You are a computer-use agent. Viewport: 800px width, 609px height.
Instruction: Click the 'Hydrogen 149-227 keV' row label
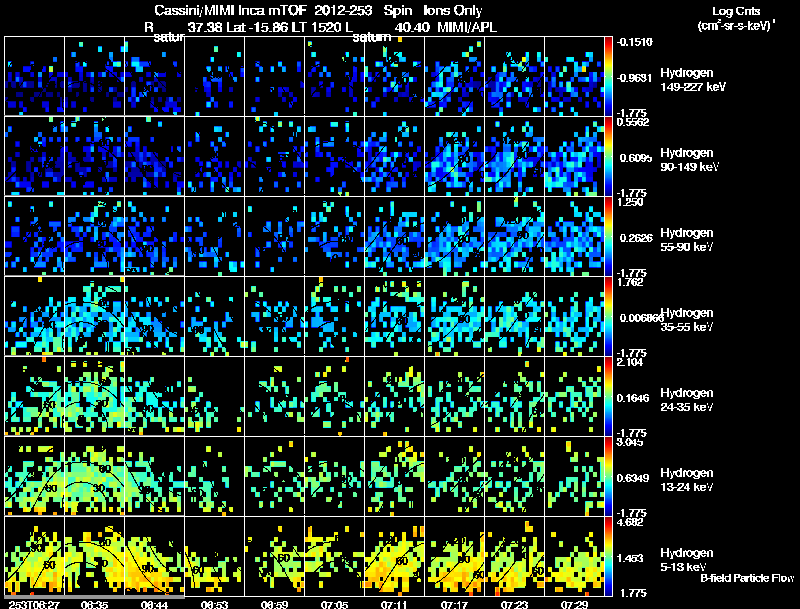[x=692, y=80]
